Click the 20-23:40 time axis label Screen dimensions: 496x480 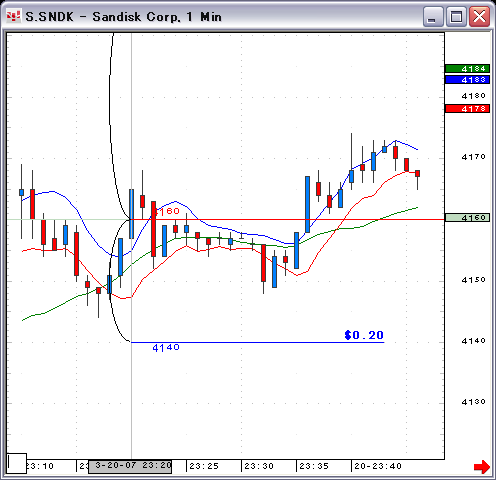pyautogui.click(x=378, y=466)
